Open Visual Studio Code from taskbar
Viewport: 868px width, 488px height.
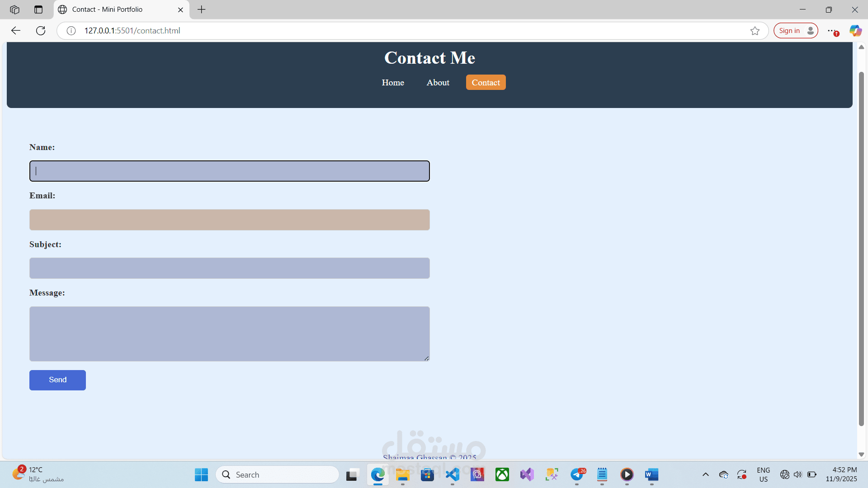452,474
